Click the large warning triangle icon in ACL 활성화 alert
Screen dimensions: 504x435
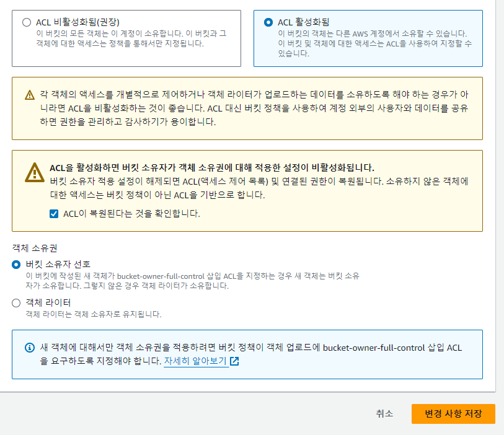[34, 172]
